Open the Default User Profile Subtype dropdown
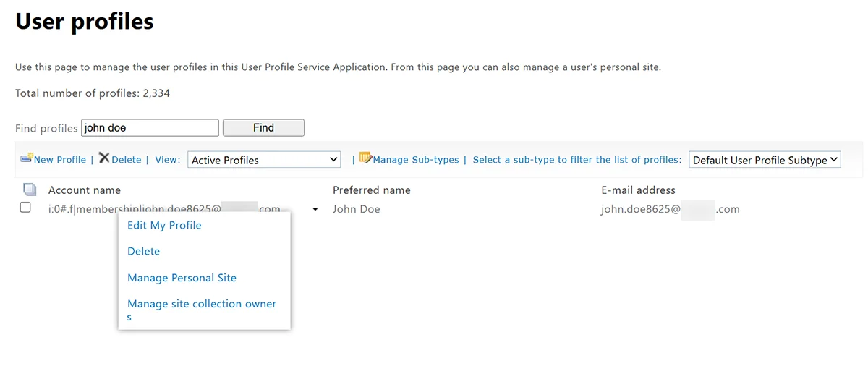868x374 pixels. pos(765,160)
